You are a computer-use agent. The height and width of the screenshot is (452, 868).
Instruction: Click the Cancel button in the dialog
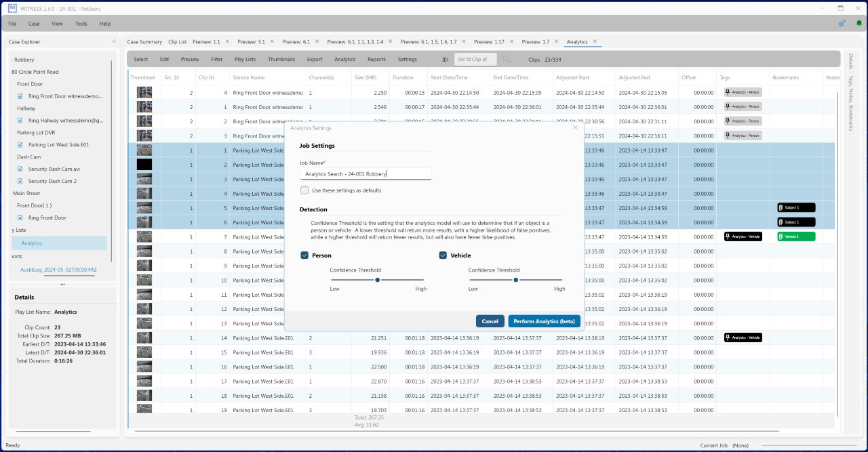click(490, 321)
